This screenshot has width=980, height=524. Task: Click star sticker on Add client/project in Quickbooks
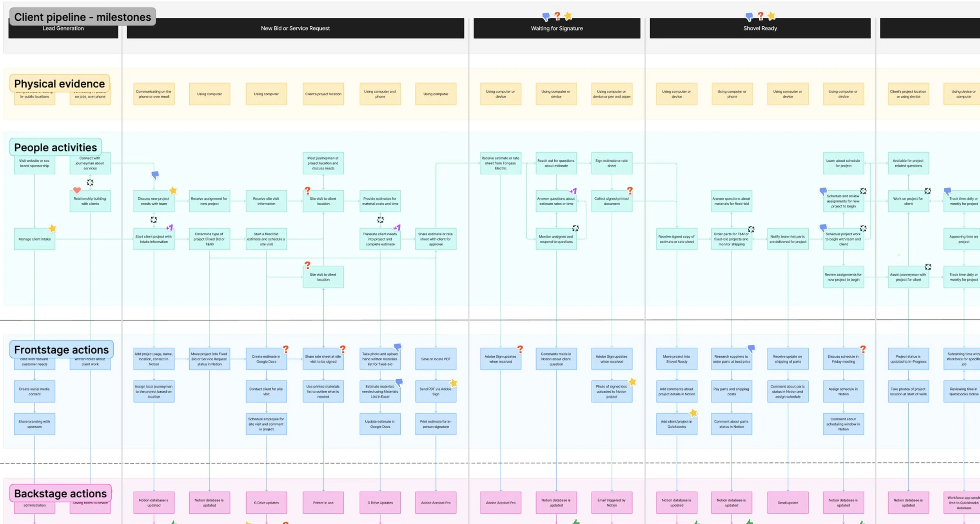click(x=693, y=413)
